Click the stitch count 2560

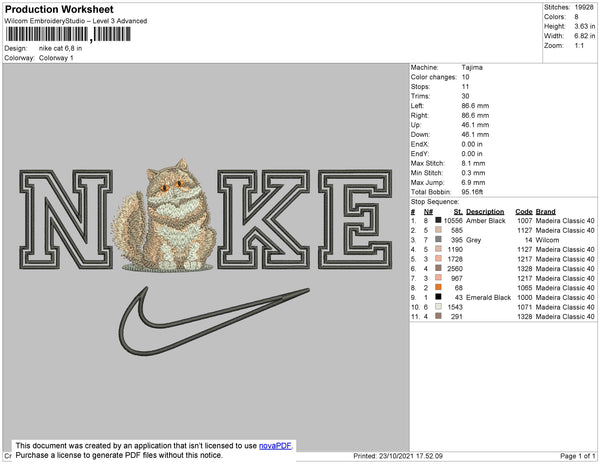pos(455,269)
